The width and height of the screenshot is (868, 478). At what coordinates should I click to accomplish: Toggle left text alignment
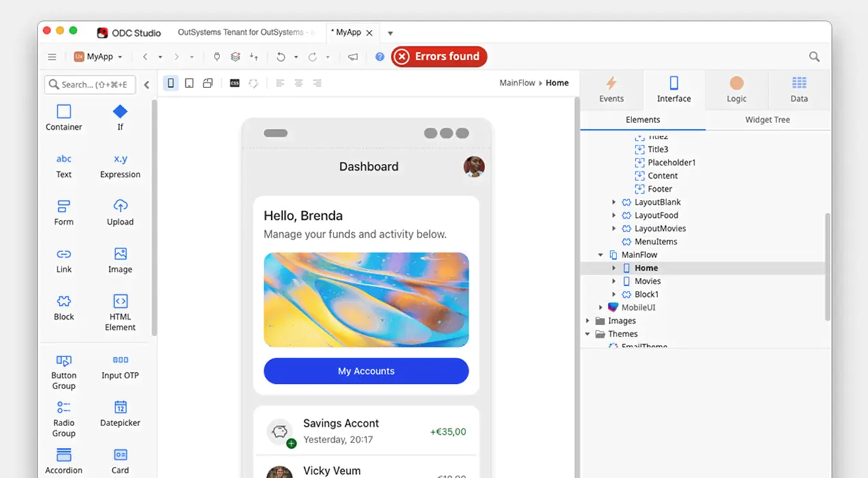[280, 83]
